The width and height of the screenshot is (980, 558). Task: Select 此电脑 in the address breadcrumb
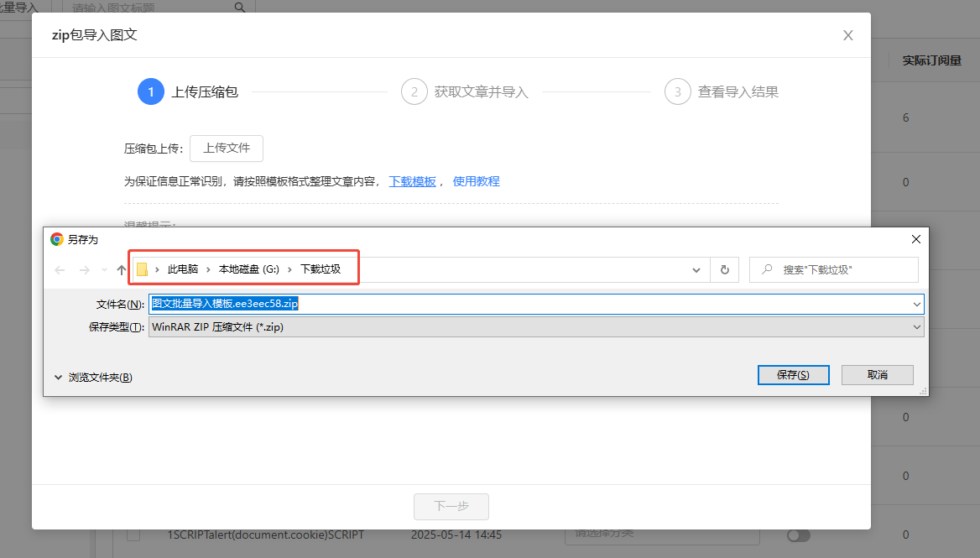183,269
